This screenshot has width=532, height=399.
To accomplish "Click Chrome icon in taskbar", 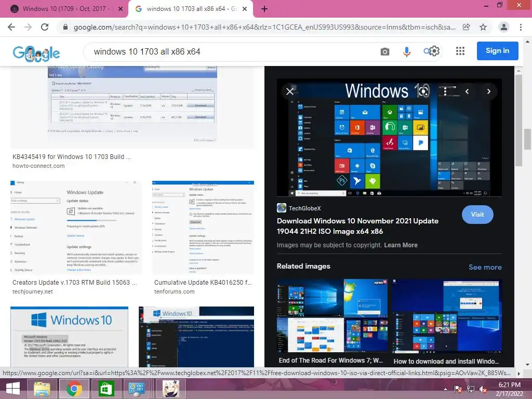I will (74, 389).
